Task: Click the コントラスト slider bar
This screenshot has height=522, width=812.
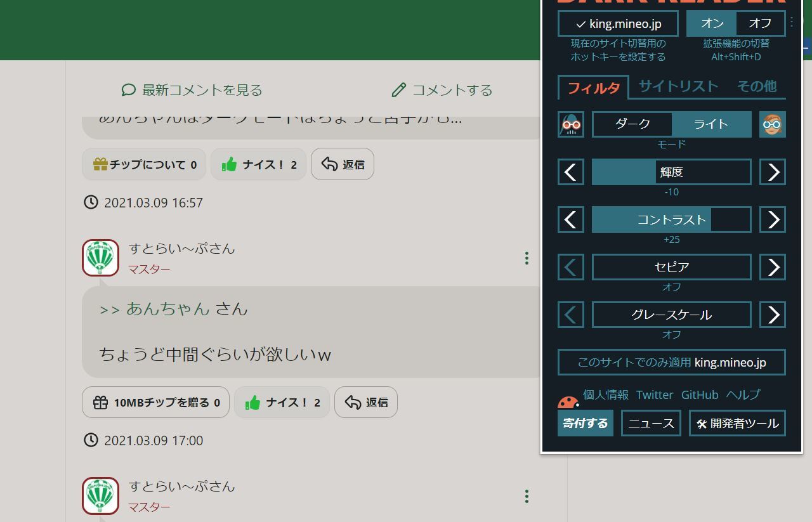Action: coord(672,219)
